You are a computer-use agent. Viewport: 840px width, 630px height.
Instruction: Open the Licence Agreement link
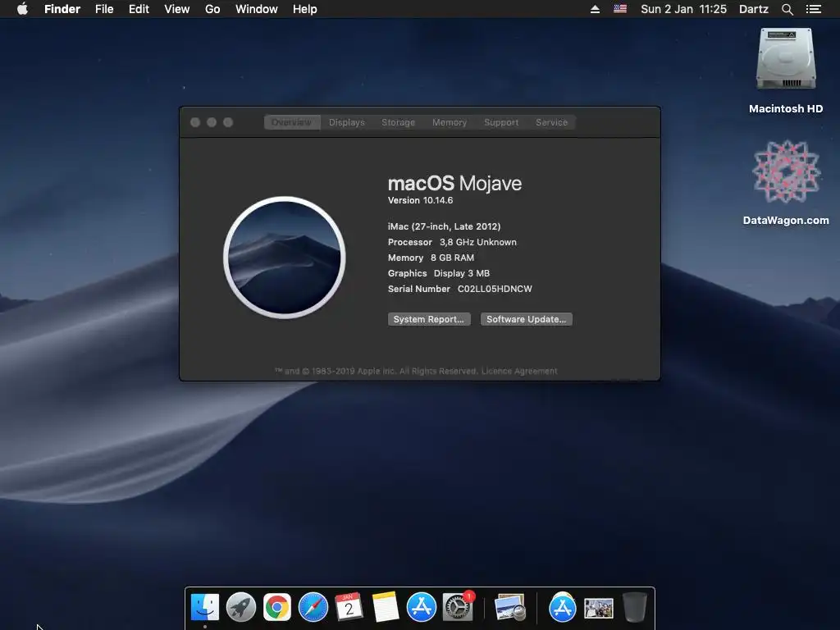(519, 371)
